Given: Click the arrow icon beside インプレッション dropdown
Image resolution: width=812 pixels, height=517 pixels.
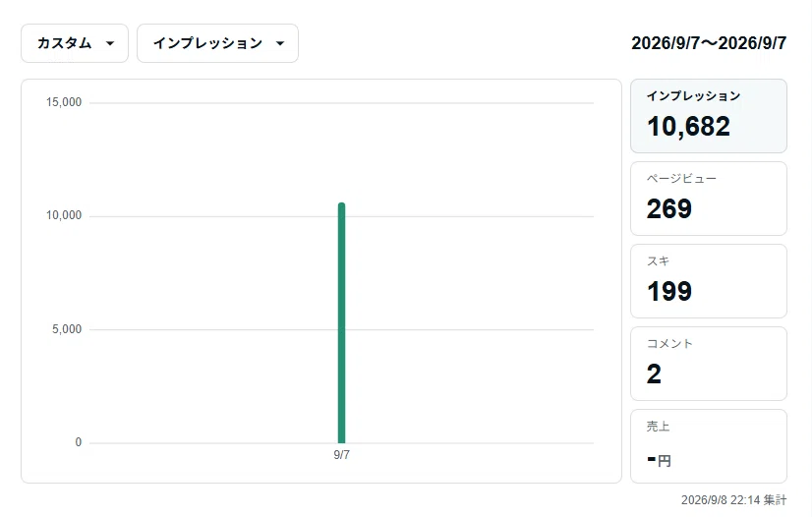Looking at the screenshot, I should (280, 43).
